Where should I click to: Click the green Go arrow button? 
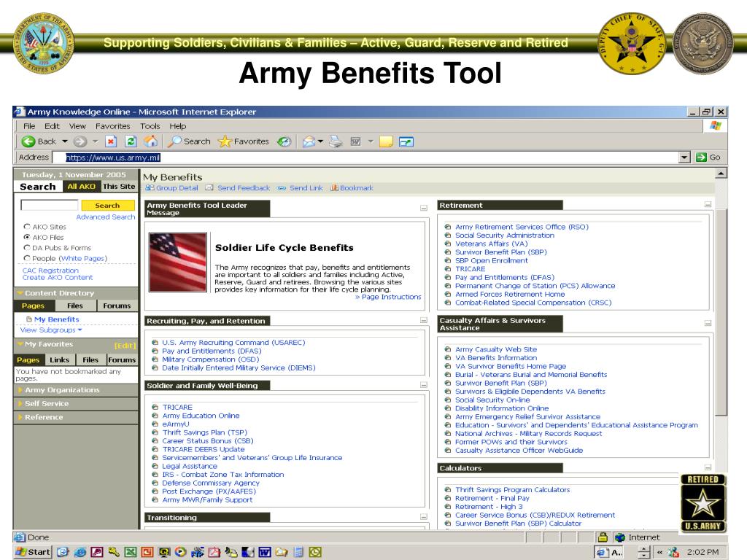[x=701, y=157]
